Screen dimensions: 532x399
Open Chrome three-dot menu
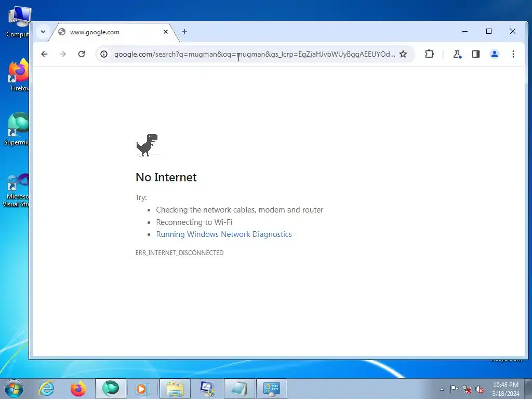coord(513,54)
